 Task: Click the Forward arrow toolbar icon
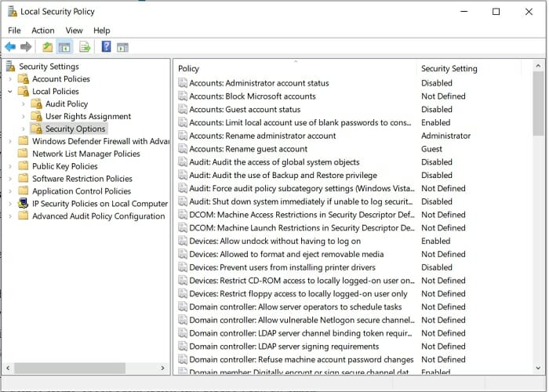(x=26, y=47)
